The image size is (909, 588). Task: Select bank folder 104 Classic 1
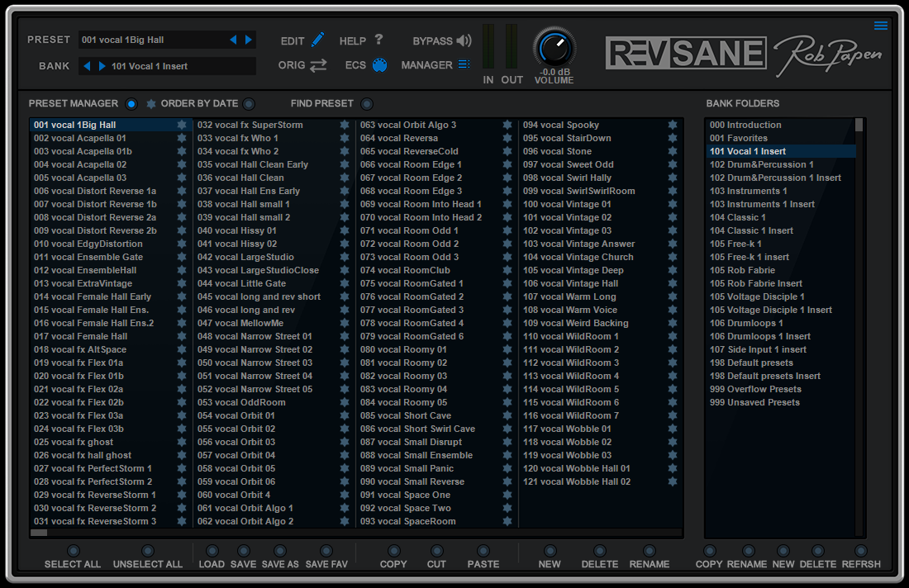click(780, 217)
